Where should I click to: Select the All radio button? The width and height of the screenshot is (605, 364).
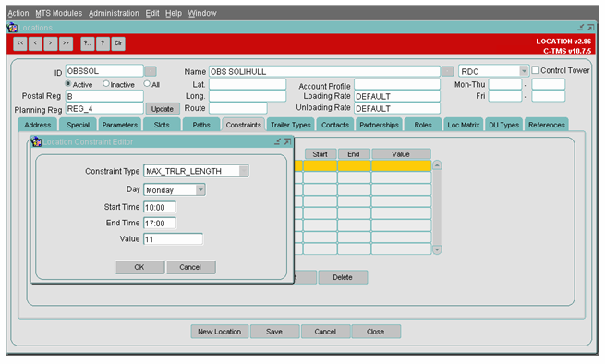[147, 84]
